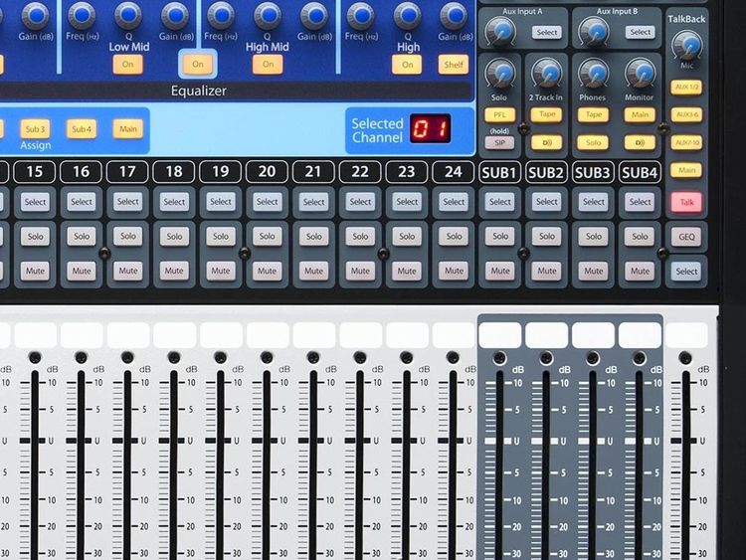746x560 pixels.
Task: Click the Low Mid Q knob
Action: pos(128,15)
